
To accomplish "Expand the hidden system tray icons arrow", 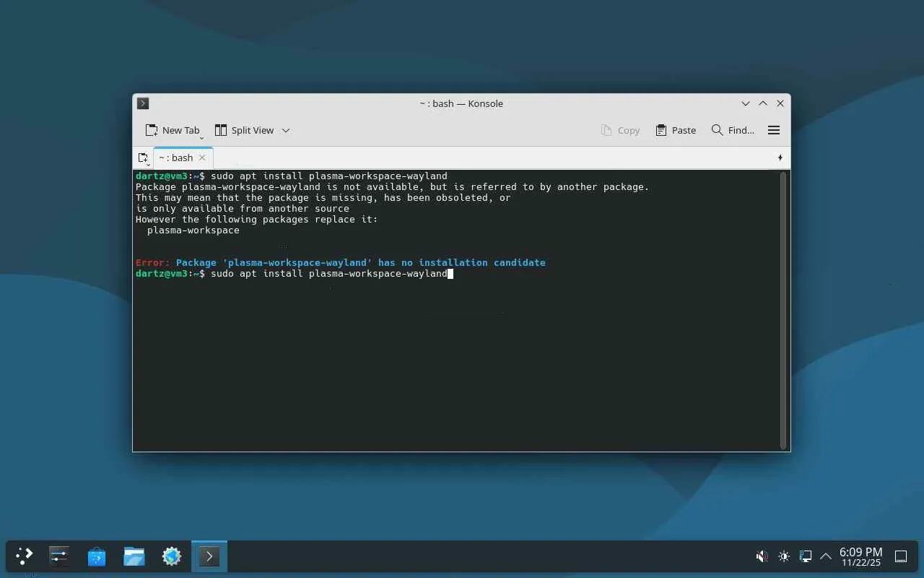I will (826, 556).
